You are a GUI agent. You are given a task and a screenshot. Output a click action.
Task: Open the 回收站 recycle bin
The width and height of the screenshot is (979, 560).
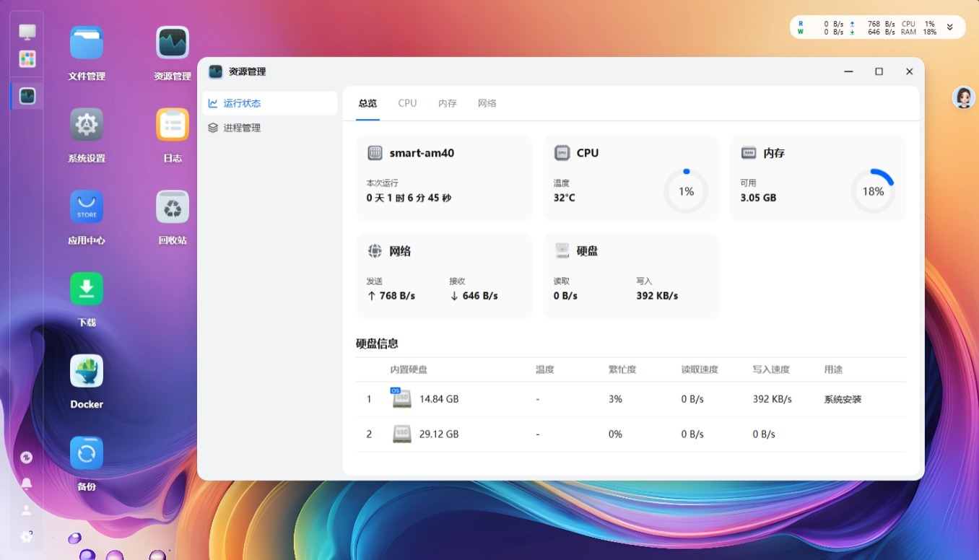tap(173, 207)
